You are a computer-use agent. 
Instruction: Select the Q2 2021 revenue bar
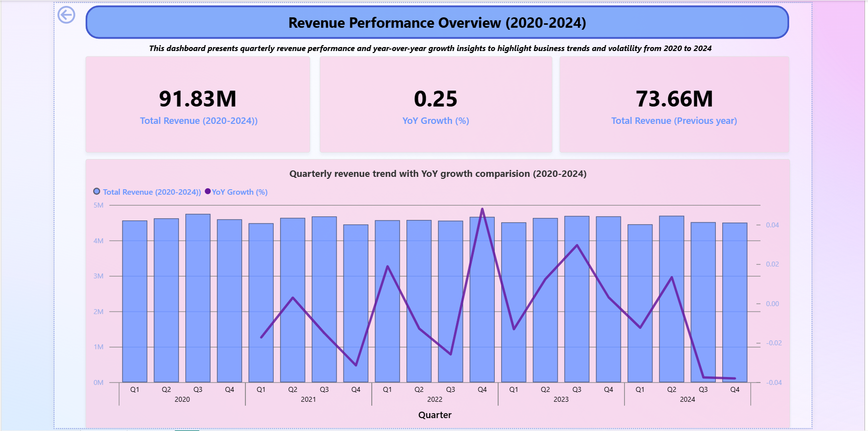click(292, 300)
